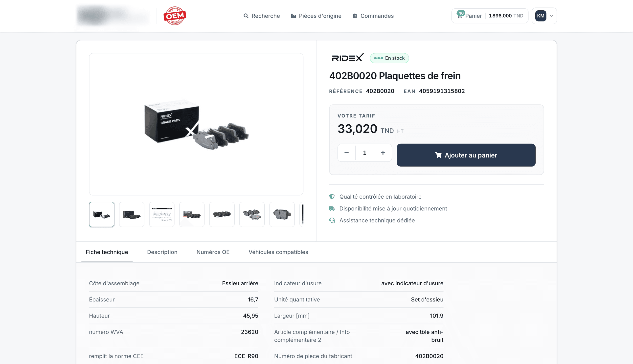
Task: Click the quantity input field
Action: pos(365,153)
